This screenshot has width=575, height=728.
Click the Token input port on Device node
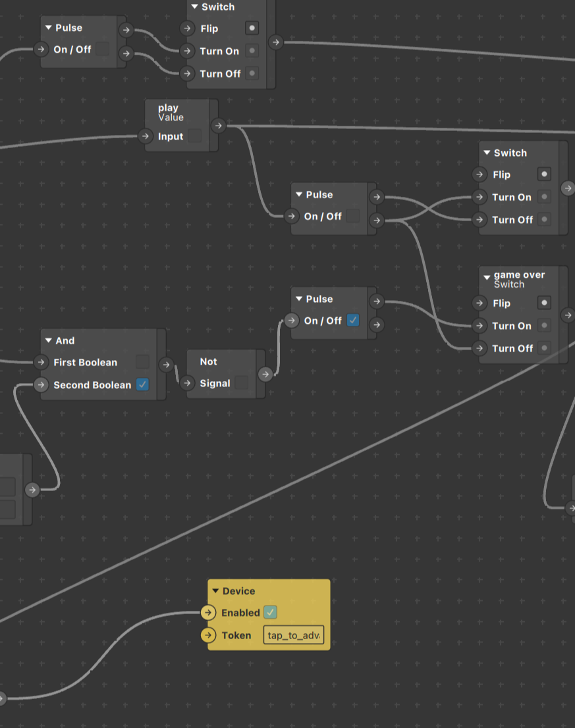(208, 635)
